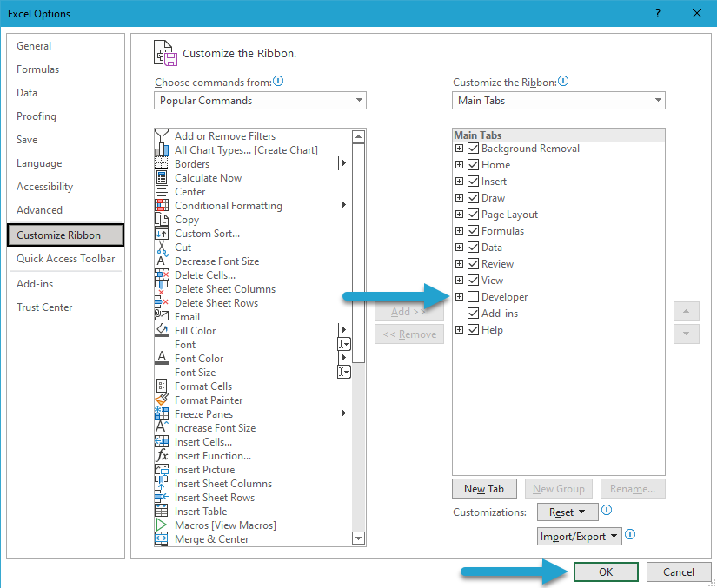The height and width of the screenshot is (588, 717).
Task: Click the Custom Sort icon
Action: click(x=162, y=234)
